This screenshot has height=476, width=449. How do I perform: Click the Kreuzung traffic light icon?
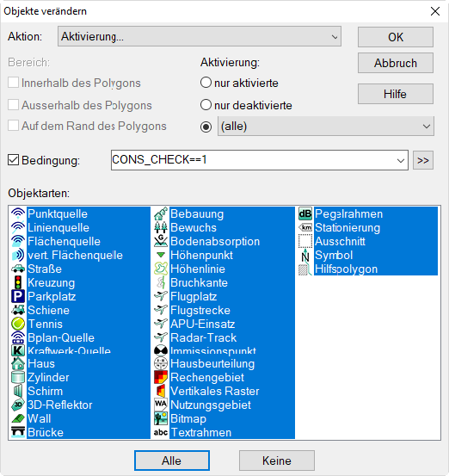[18, 282]
